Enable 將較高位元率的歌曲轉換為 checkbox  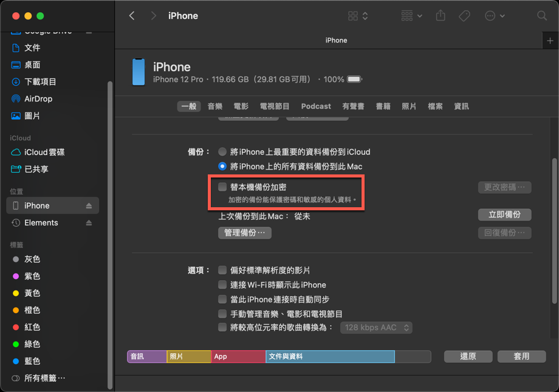pos(222,328)
